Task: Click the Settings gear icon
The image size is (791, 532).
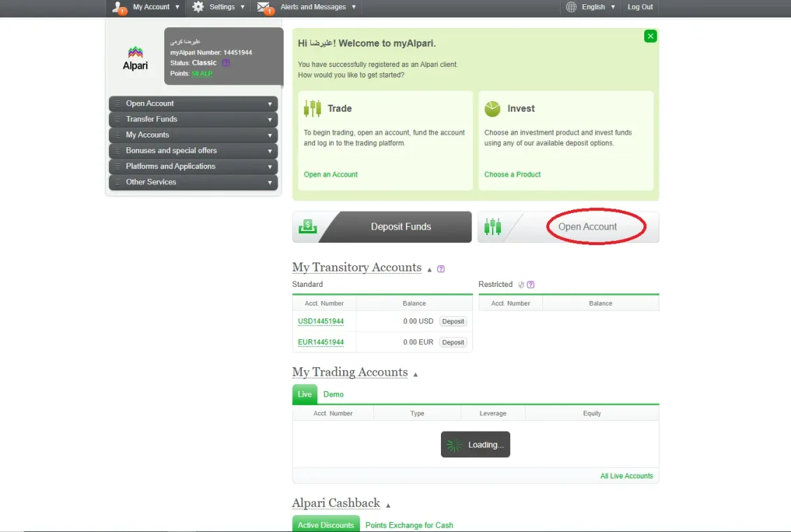Action: pyautogui.click(x=198, y=7)
